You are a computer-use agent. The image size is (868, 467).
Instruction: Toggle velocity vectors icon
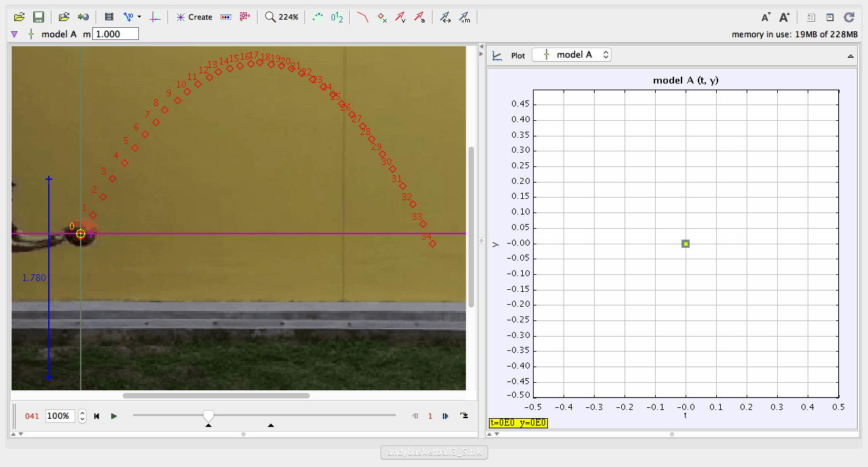[x=401, y=17]
